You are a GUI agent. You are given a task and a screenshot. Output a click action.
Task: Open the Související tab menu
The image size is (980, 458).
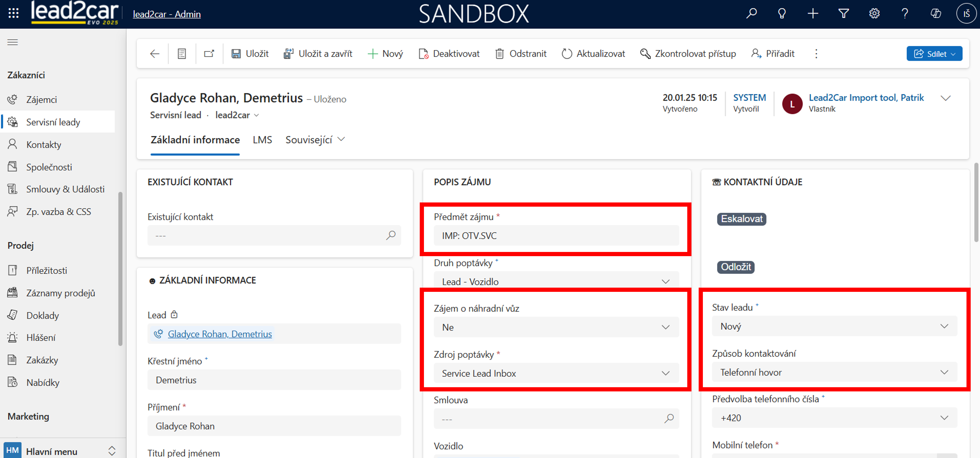click(315, 140)
